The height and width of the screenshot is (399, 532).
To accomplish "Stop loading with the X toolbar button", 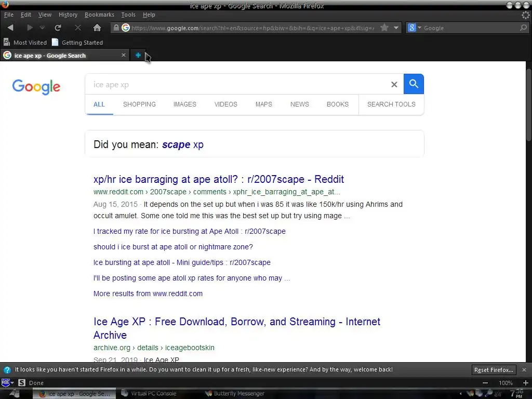I will point(78,28).
